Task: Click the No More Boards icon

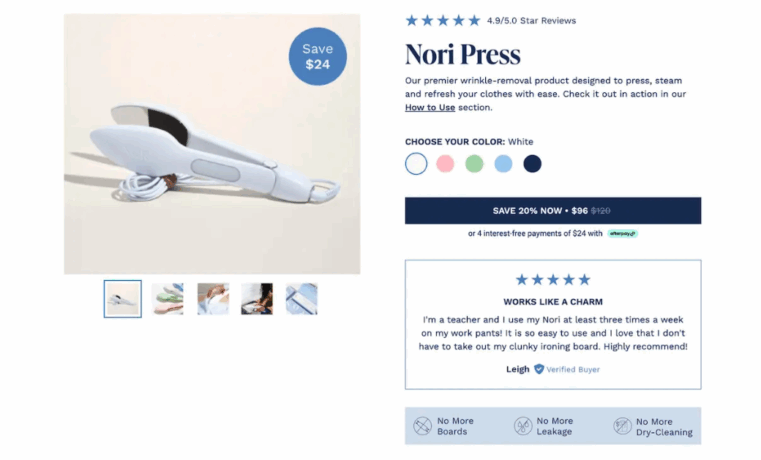Action: pos(422,426)
